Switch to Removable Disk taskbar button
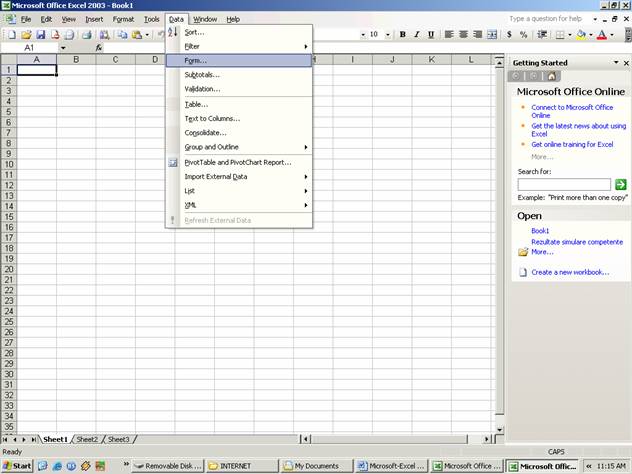The width and height of the screenshot is (632, 474). pyautogui.click(x=168, y=466)
